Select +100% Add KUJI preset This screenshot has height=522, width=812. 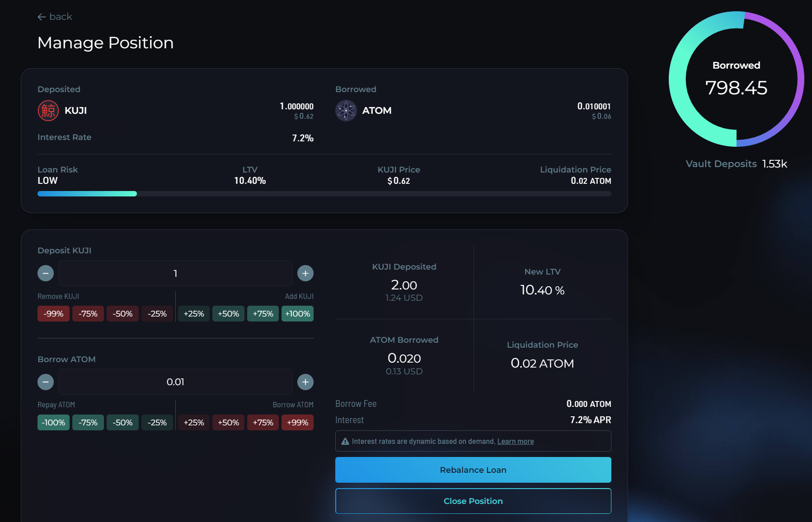pyautogui.click(x=297, y=314)
